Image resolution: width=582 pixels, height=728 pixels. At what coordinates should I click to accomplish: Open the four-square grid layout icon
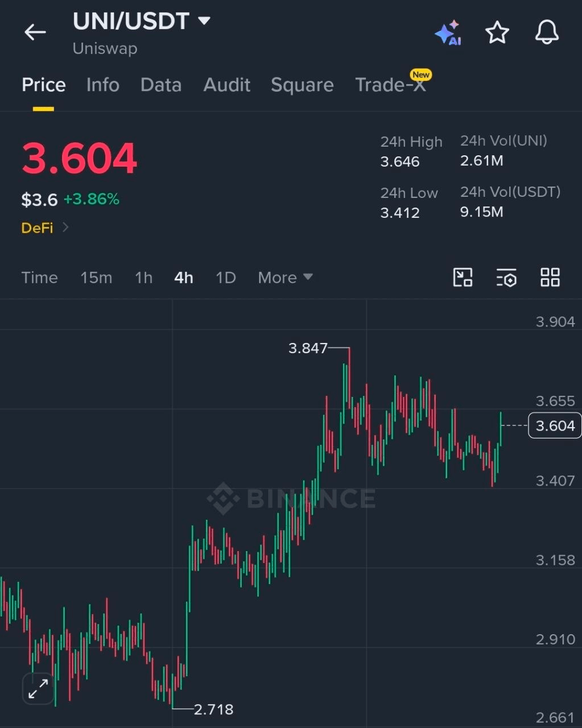pyautogui.click(x=550, y=278)
